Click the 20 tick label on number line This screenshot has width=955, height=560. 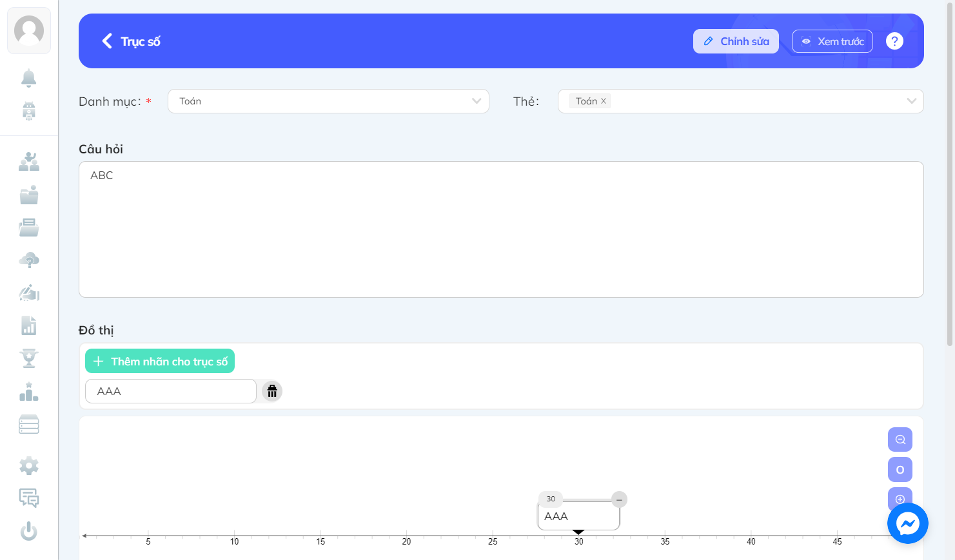[x=406, y=542]
